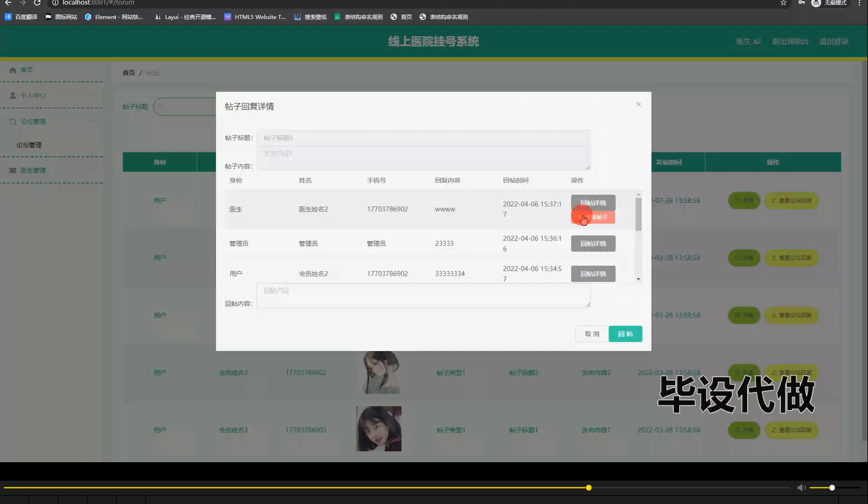Viewport: 868px width, 504px height.
Task: Select the reply content cell '33333334'
Action: click(x=449, y=274)
